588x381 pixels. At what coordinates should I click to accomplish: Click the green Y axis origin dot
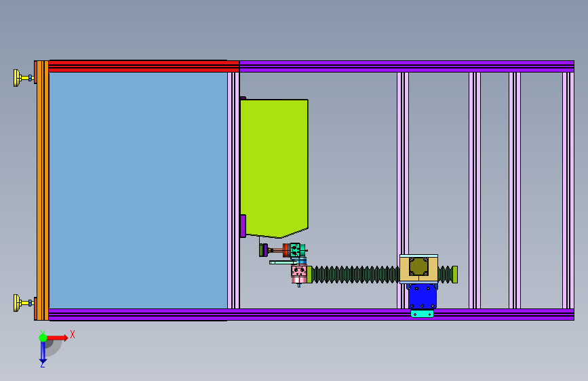point(43,338)
